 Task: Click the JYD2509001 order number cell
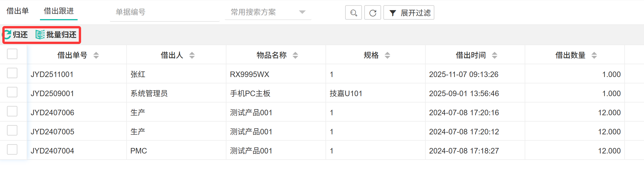[52, 94]
